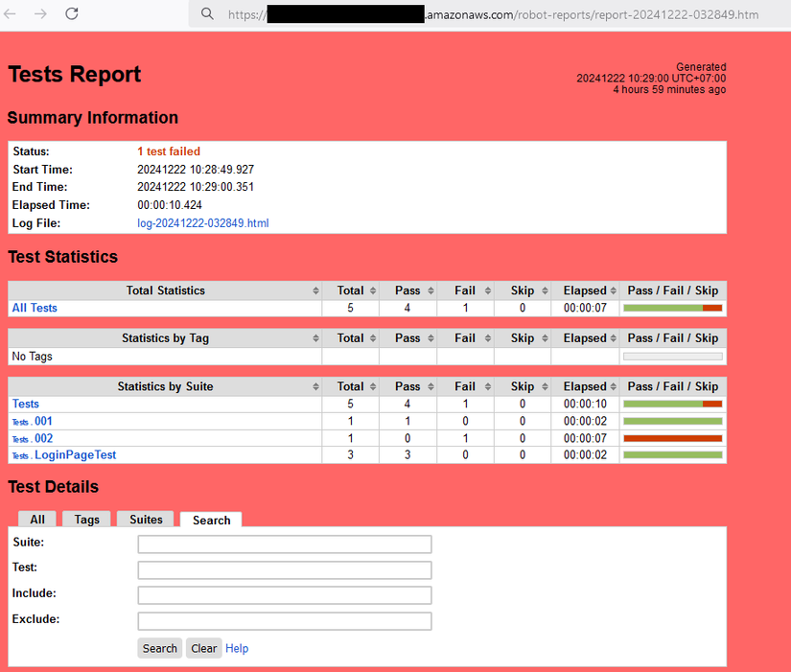Click the elapsed time value 00:00:10.424

tap(170, 205)
